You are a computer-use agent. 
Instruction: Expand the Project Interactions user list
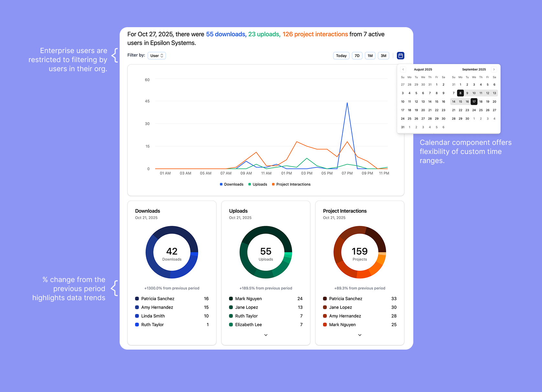pyautogui.click(x=360, y=335)
